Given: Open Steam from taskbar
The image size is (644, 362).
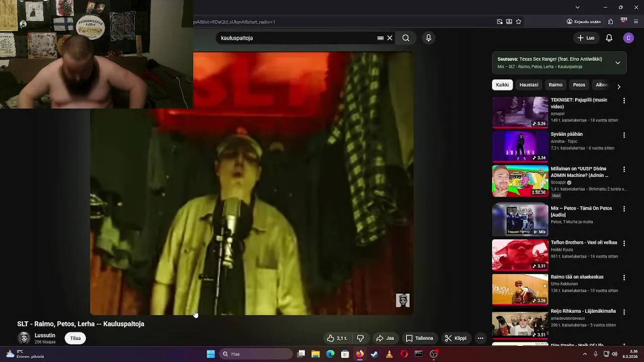Looking at the screenshot, I should click(x=374, y=354).
